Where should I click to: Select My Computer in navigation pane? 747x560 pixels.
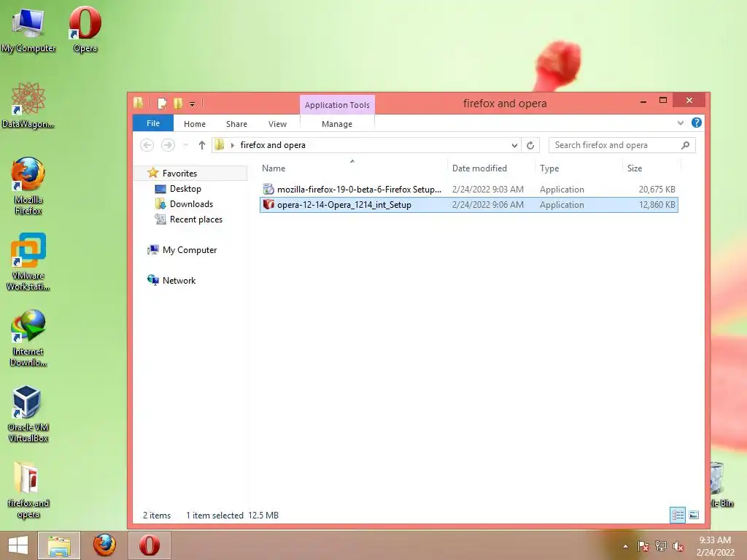coord(189,250)
